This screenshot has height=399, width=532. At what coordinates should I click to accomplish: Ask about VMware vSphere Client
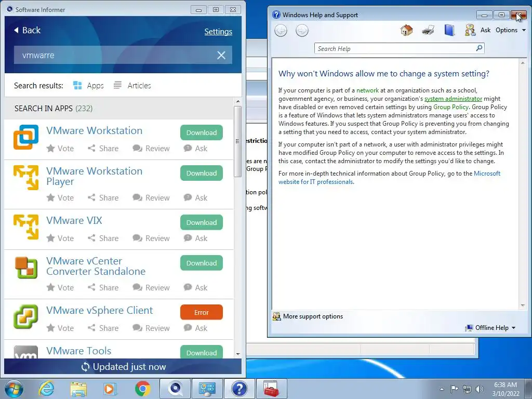click(195, 328)
